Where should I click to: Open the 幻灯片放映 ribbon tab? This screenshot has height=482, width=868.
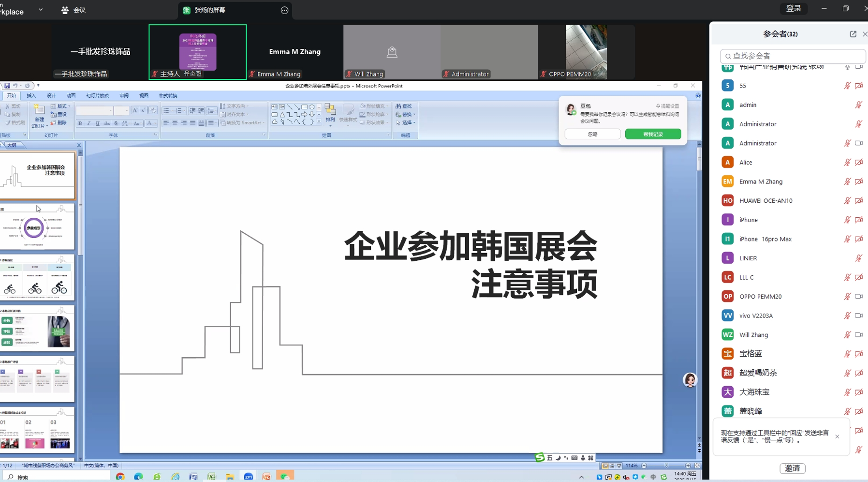click(97, 95)
